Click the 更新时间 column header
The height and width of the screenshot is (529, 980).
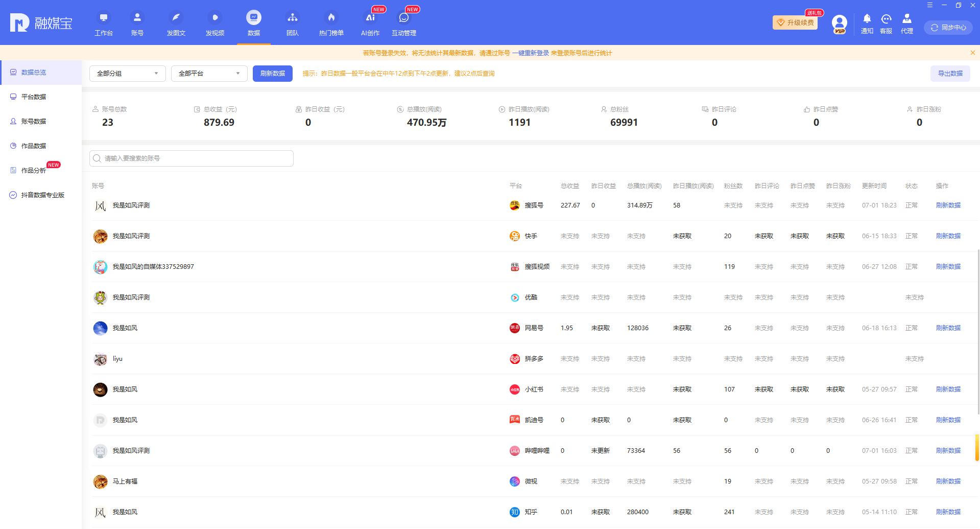(874, 186)
